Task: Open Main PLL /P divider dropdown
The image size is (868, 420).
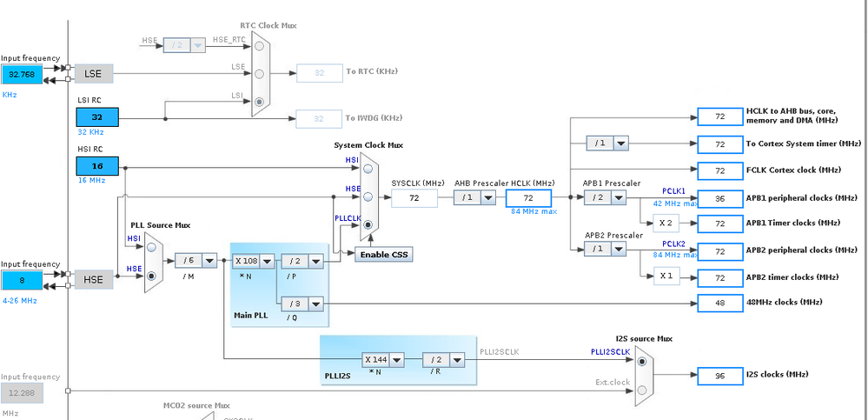Action: 315,261
